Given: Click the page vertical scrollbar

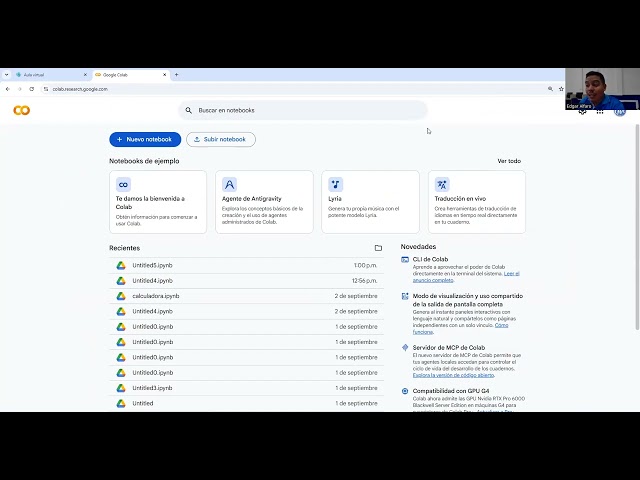Looking at the screenshot, I should (x=637, y=227).
